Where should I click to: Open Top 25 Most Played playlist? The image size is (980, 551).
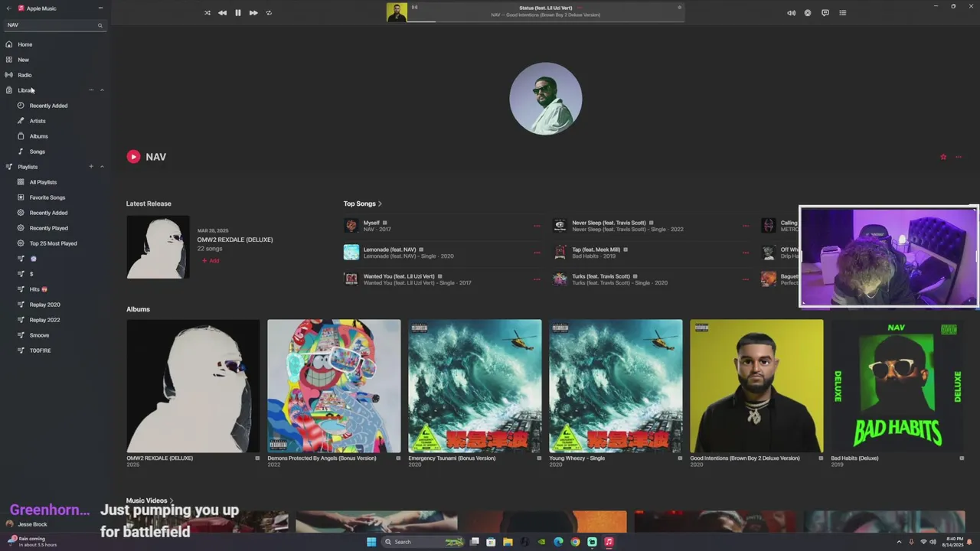point(53,243)
